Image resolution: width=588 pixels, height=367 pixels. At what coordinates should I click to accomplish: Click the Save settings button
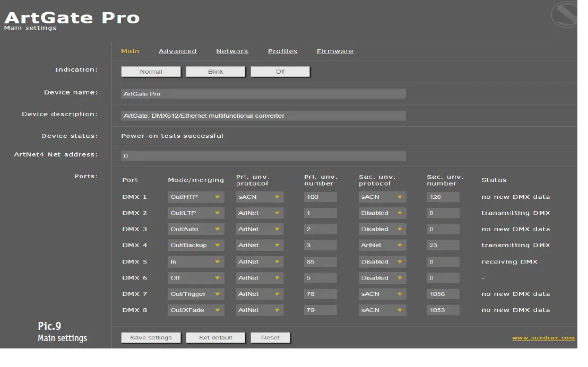click(151, 338)
